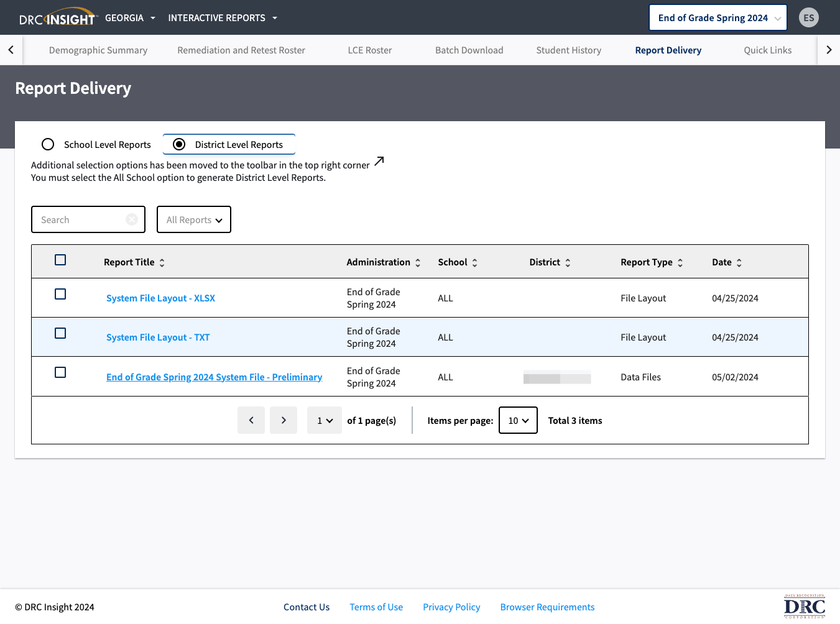Click the DRC Insight logo
The width and height of the screenshot is (840, 624).
(x=58, y=17)
